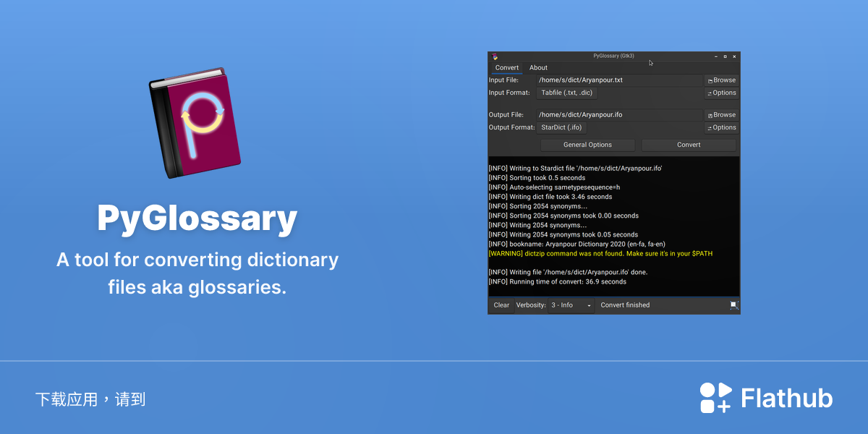Open output format Options
Image resolution: width=868 pixels, height=434 pixels.
(722, 127)
